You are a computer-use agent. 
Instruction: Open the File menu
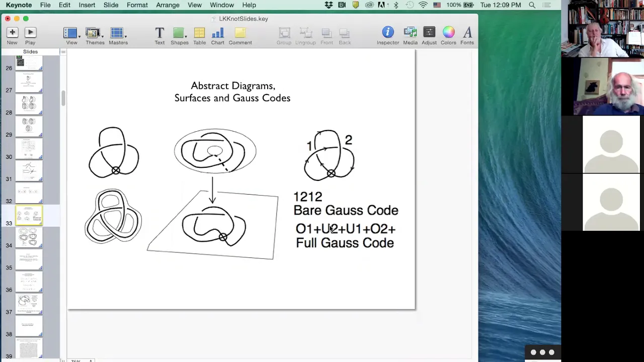(x=45, y=5)
